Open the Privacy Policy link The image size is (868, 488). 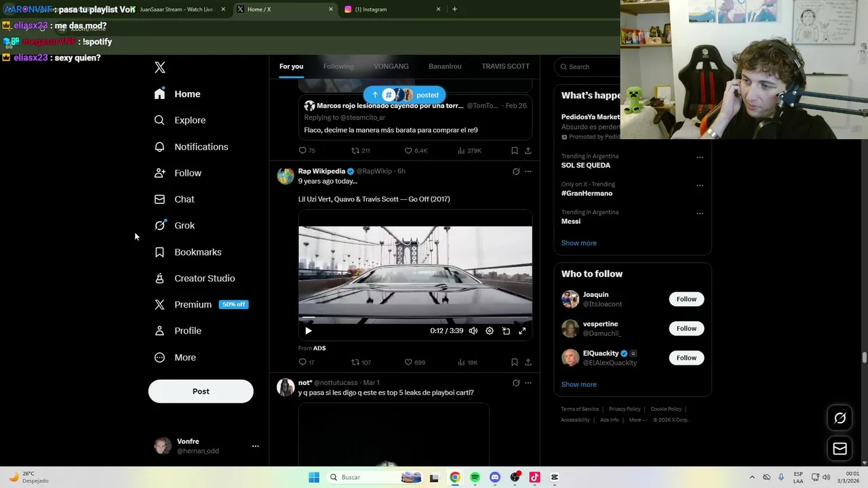[x=625, y=409]
